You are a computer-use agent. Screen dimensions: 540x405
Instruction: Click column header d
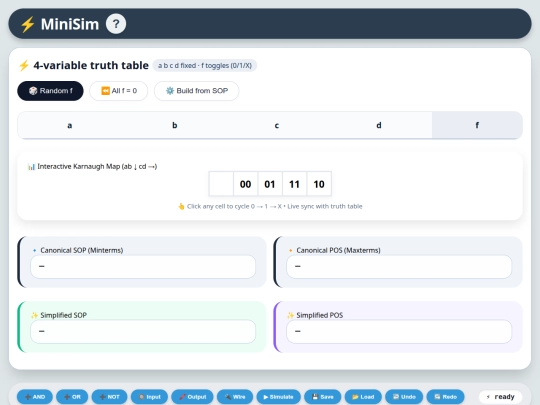(x=379, y=125)
